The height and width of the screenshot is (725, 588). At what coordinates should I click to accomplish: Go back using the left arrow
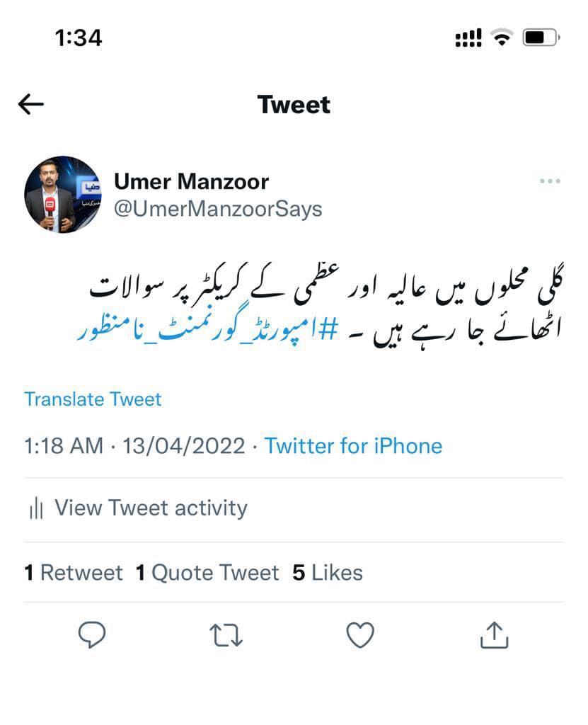tap(31, 104)
